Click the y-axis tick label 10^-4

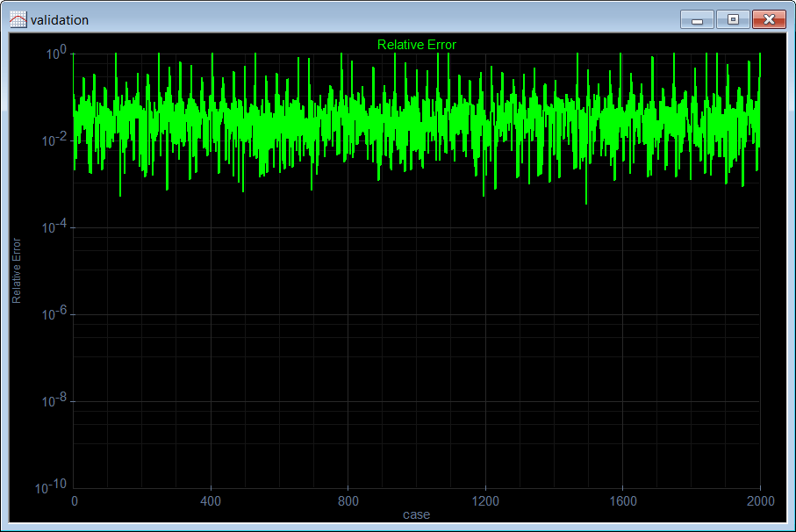(54, 226)
